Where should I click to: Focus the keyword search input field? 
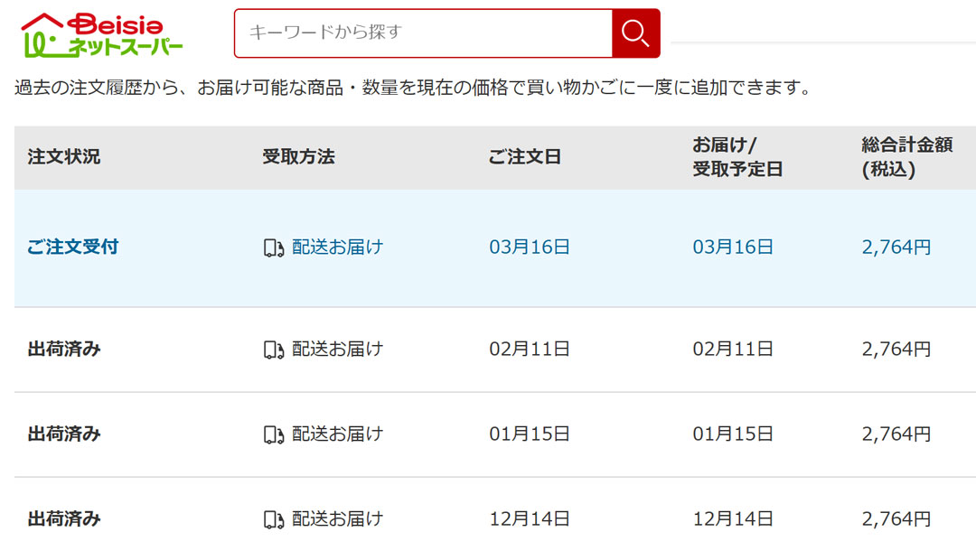423,33
